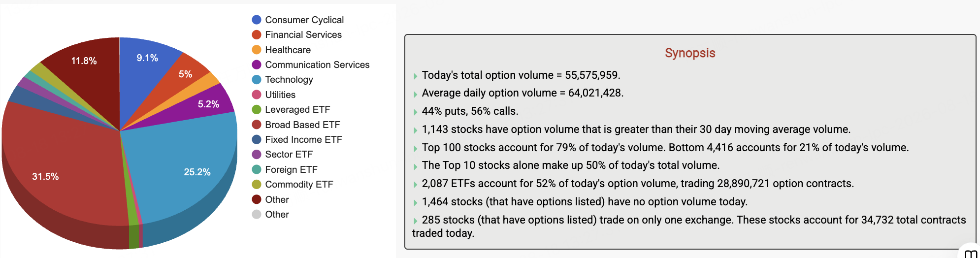Click the Utilities pink legend dot
The image size is (980, 258).
pos(257,95)
